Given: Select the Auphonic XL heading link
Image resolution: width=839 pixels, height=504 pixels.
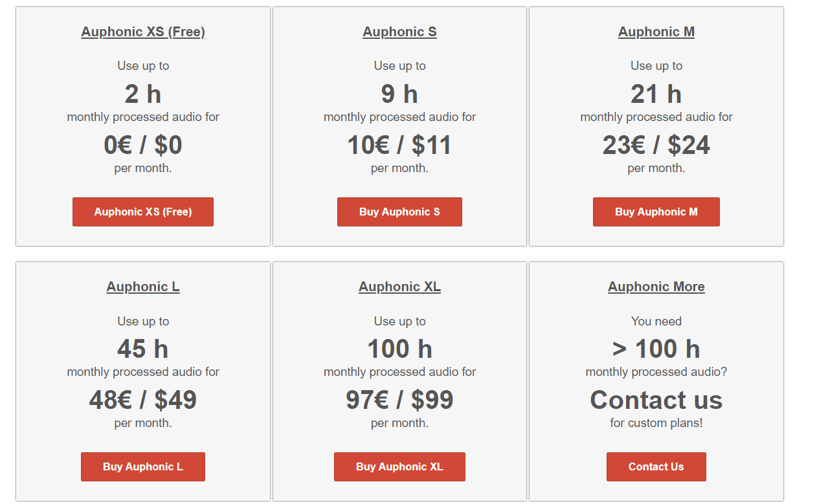Looking at the screenshot, I should coord(399,287).
